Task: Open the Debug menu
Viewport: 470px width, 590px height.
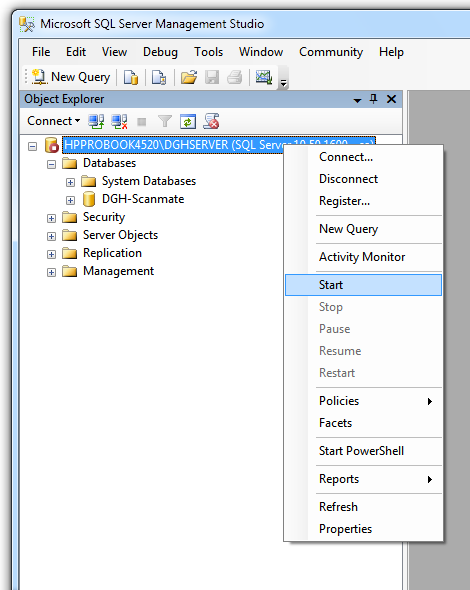Action: 160,52
